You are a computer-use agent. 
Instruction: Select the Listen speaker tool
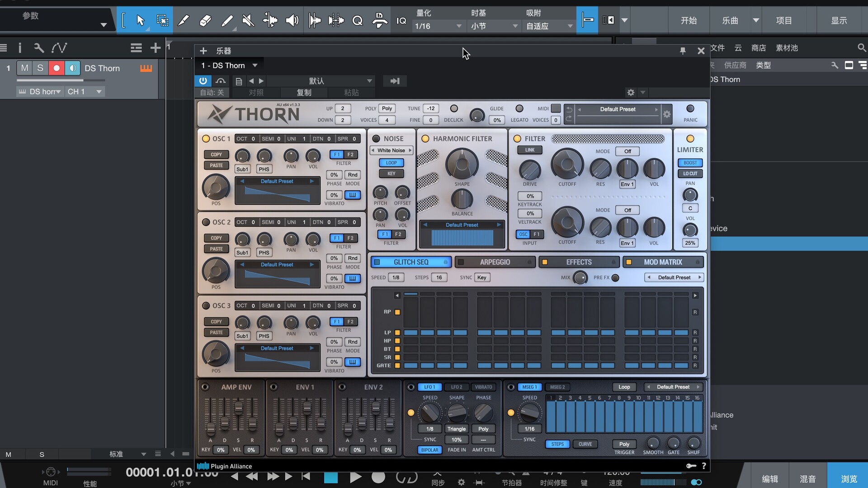pyautogui.click(x=292, y=20)
